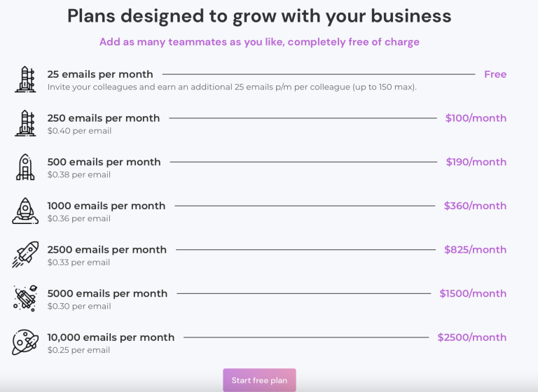Image resolution: width=538 pixels, height=392 pixels.
Task: Select the 1000 emails per month plan title
Action: [x=106, y=206]
